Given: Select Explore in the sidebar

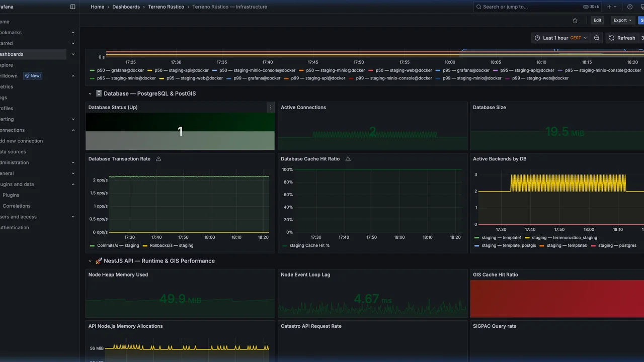Looking at the screenshot, I should click(x=7, y=65).
